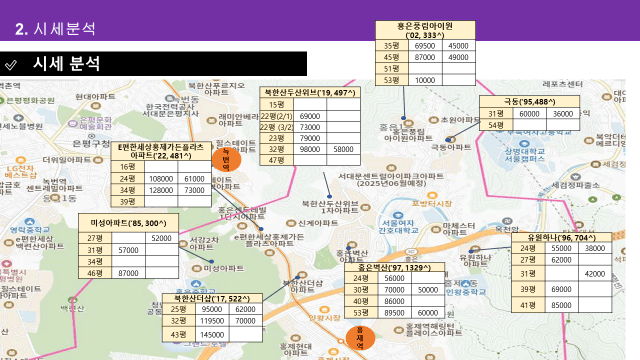This screenshot has width=640, height=360.
Task: Click the 북한산푸르지오 아파트 map label
Action: [216, 89]
